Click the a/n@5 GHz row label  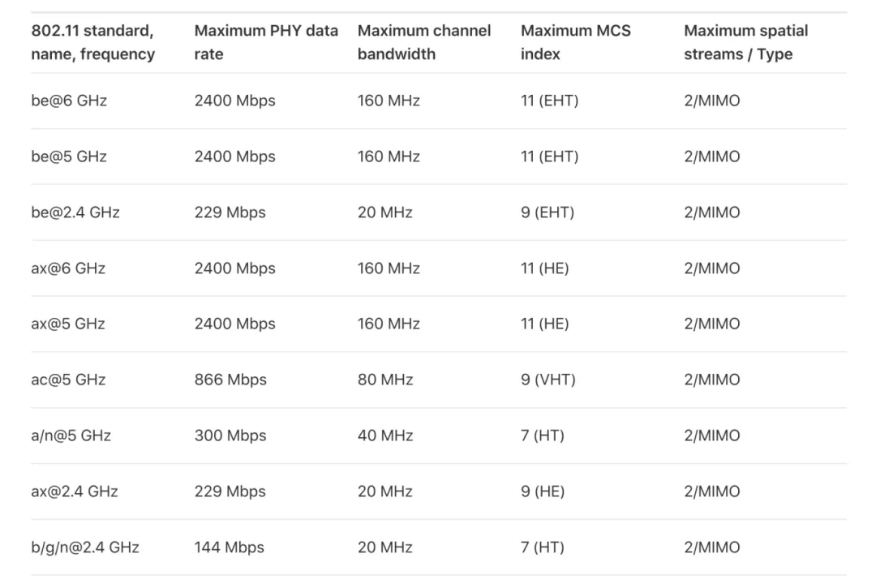click(x=71, y=436)
